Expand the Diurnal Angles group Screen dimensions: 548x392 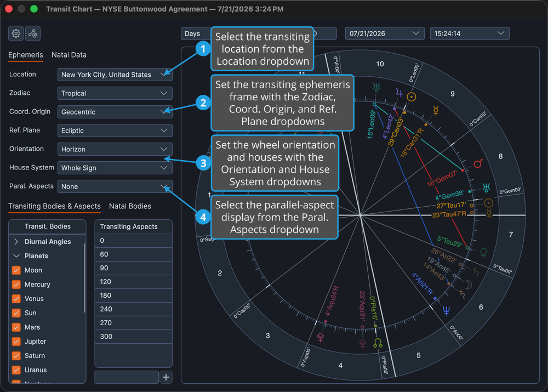16,242
